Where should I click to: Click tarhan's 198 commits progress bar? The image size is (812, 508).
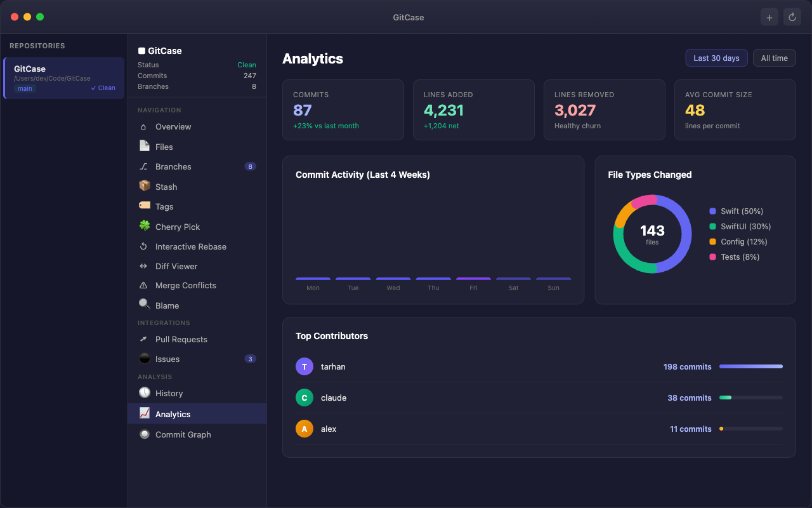point(751,366)
